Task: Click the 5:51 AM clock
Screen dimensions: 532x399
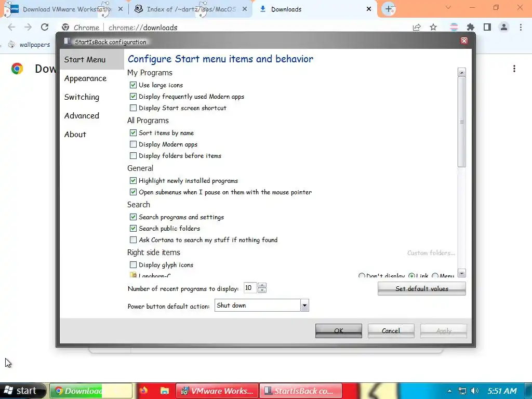Action: coord(502,391)
